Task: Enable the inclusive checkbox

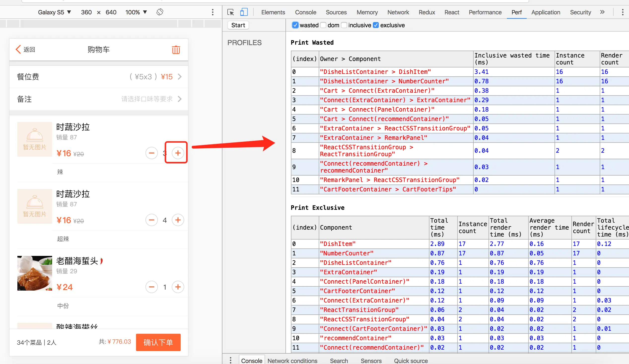Action: [344, 25]
